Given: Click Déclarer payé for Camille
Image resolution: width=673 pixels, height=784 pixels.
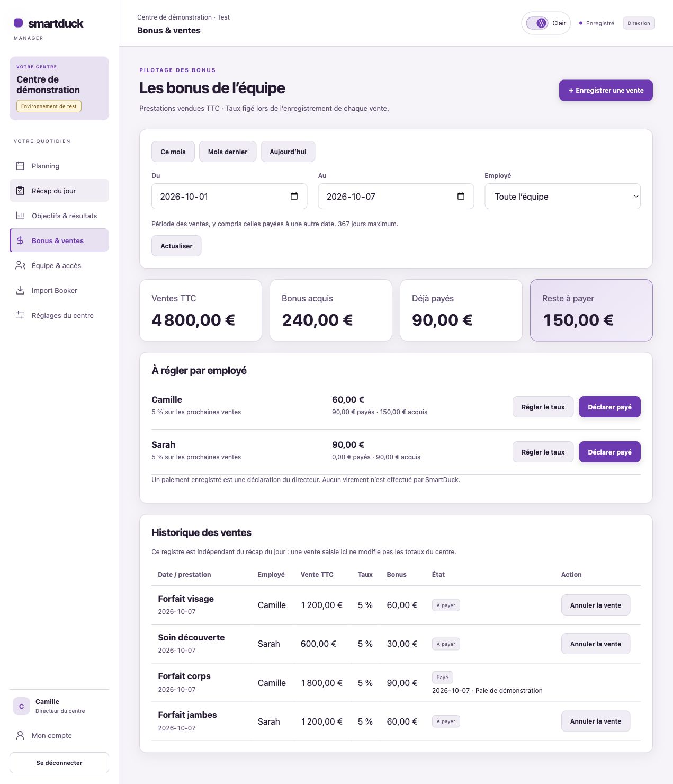Looking at the screenshot, I should pyautogui.click(x=609, y=407).
